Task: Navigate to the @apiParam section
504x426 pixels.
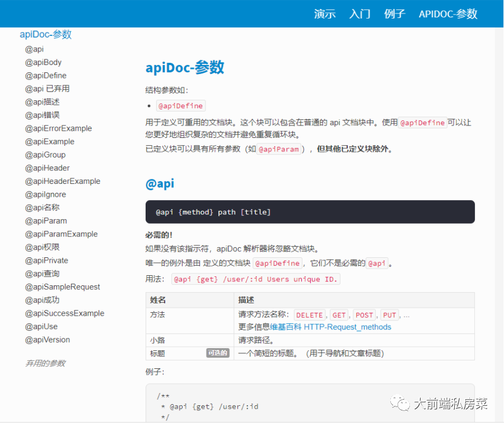Action: click(45, 220)
